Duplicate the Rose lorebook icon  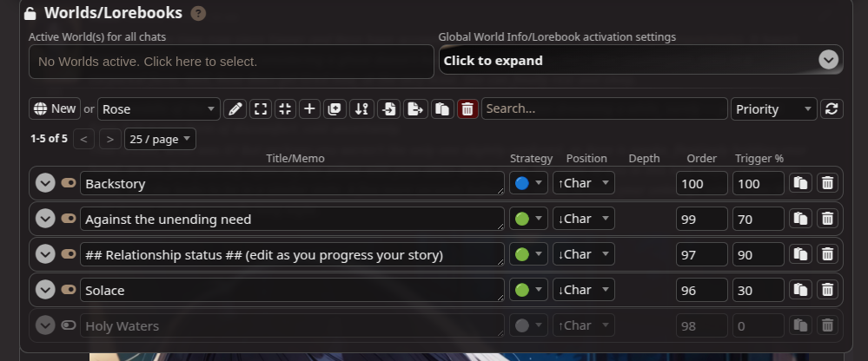(x=441, y=109)
